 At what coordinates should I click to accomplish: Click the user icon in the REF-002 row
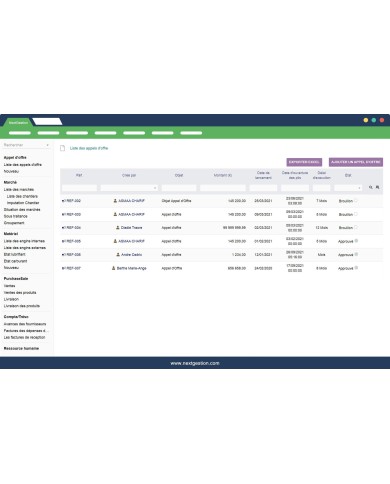point(115,201)
